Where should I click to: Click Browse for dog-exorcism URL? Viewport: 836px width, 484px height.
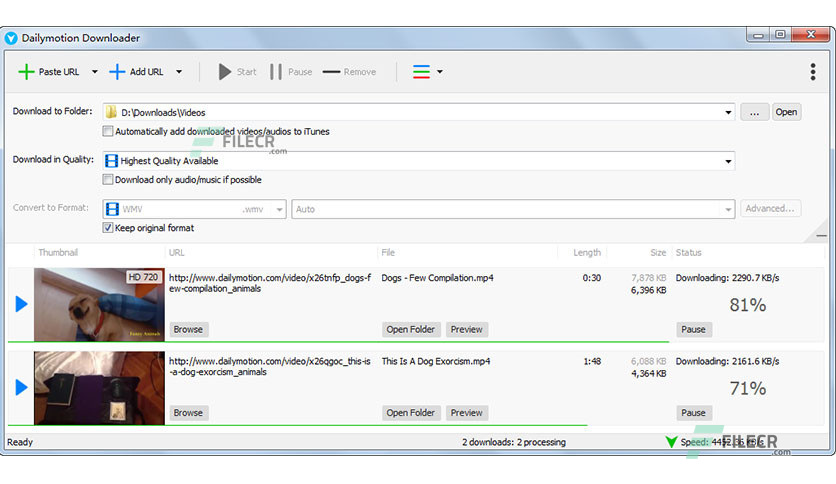[x=188, y=413]
